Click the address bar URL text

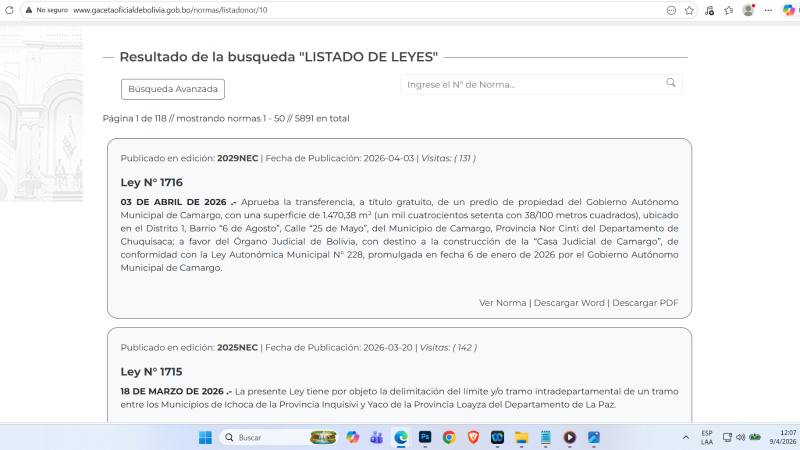click(170, 10)
